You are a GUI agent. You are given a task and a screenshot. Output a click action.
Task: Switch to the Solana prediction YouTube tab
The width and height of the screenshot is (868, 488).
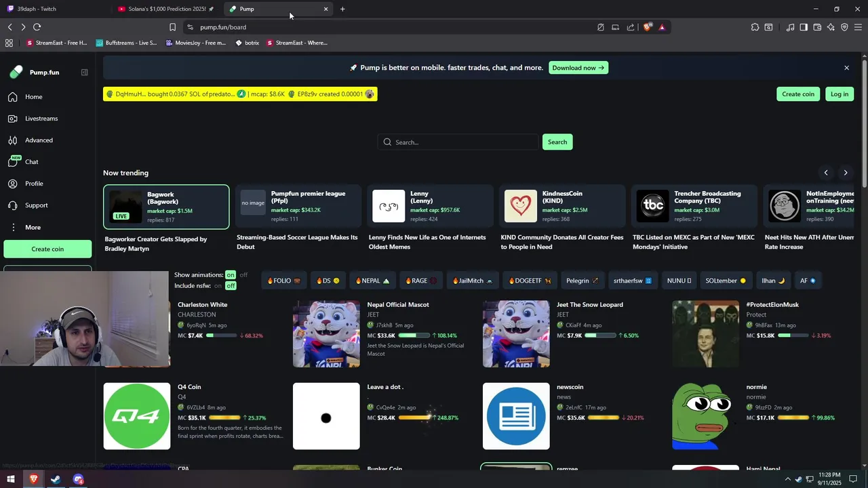tap(166, 9)
